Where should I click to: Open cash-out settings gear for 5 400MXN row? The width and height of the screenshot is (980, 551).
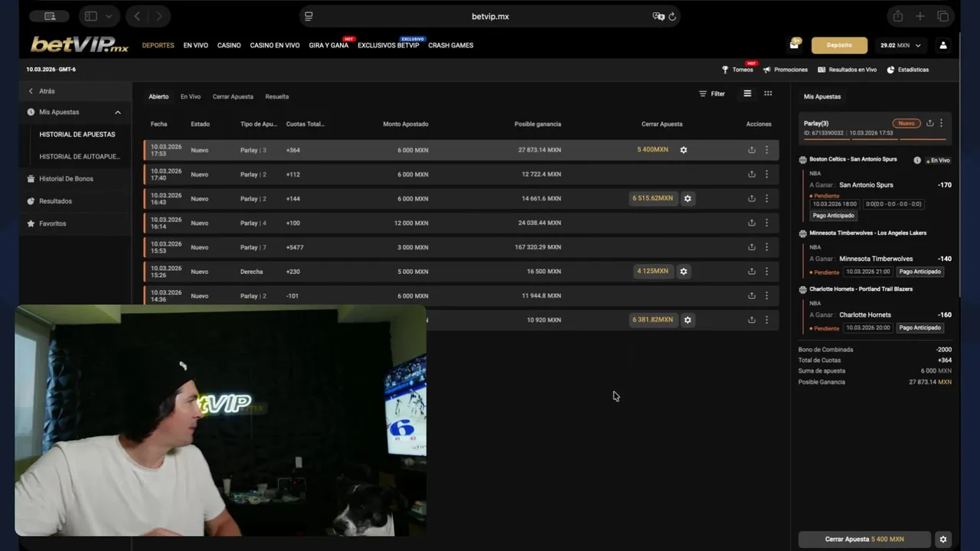tap(684, 150)
